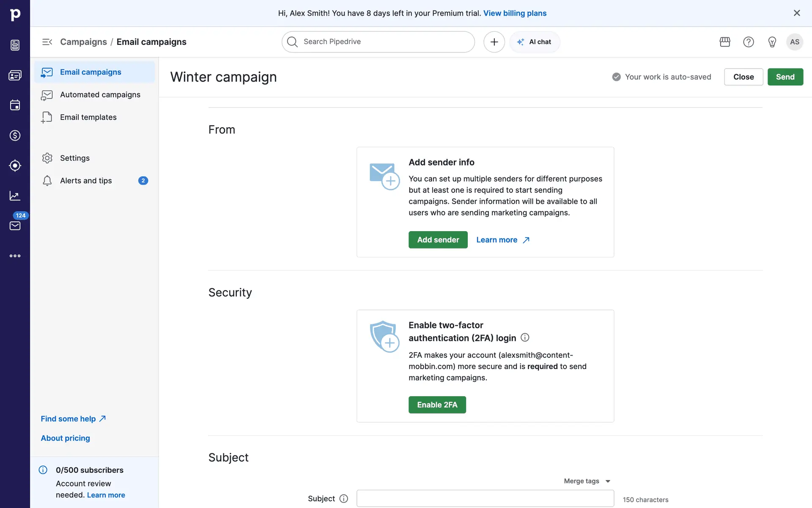Screen dimensions: 812x508
Task: Open the Contacts icon in left rail
Action: 15,75
